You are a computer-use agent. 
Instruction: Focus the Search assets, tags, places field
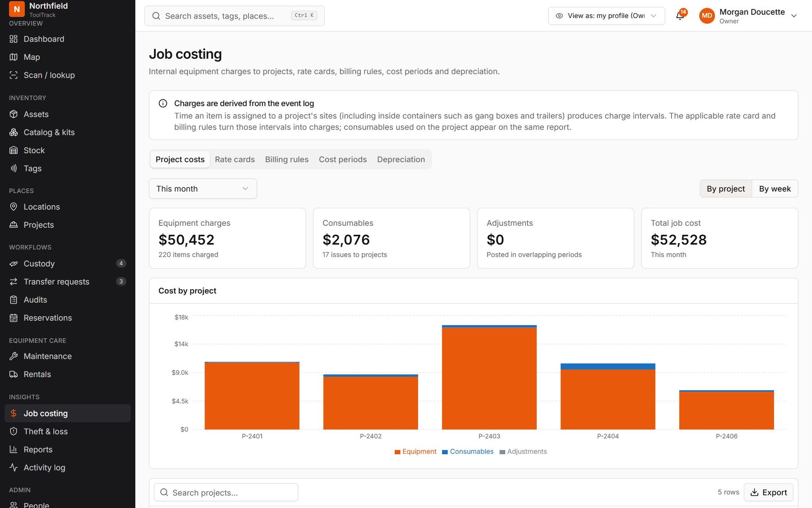(234, 16)
